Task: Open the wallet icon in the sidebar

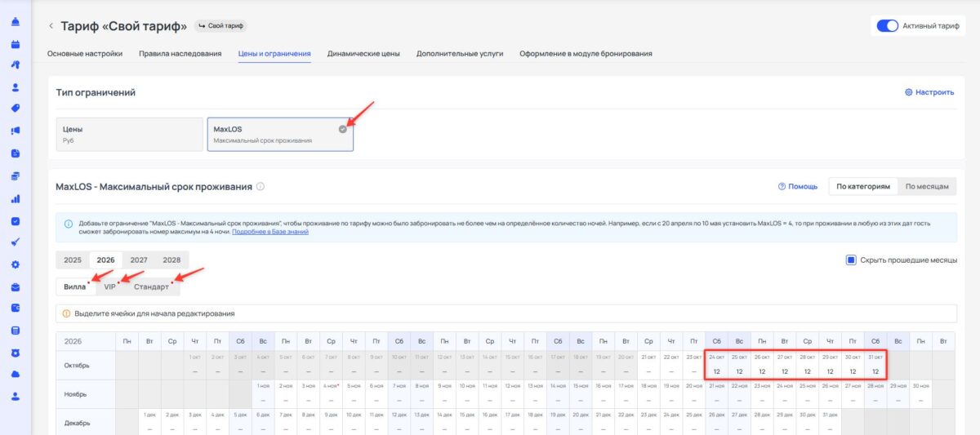Action: click(16, 308)
